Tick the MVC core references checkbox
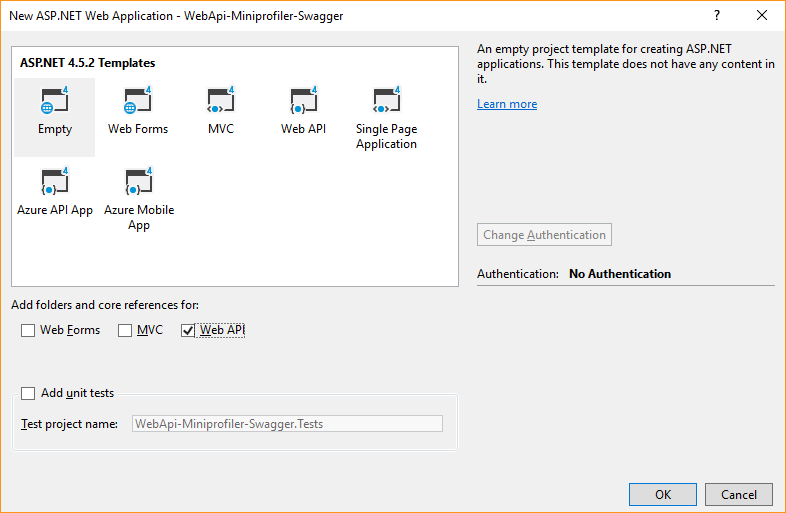The height and width of the screenshot is (513, 786). tap(125, 330)
